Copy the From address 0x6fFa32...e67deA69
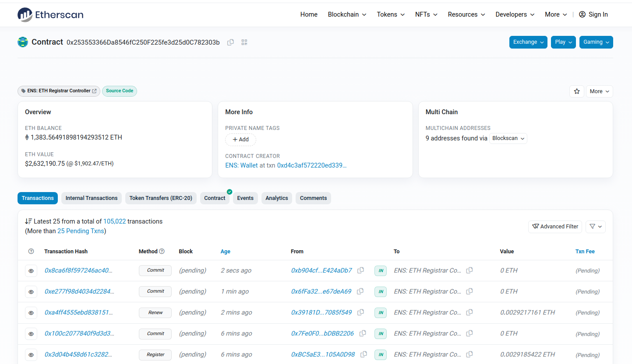The height and width of the screenshot is (364, 632). pyautogui.click(x=360, y=291)
